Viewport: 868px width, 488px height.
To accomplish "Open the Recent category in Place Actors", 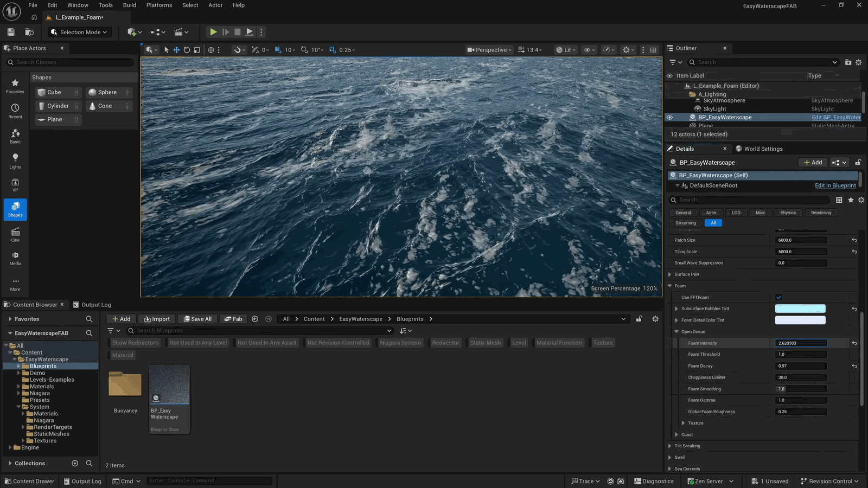I will point(15,111).
